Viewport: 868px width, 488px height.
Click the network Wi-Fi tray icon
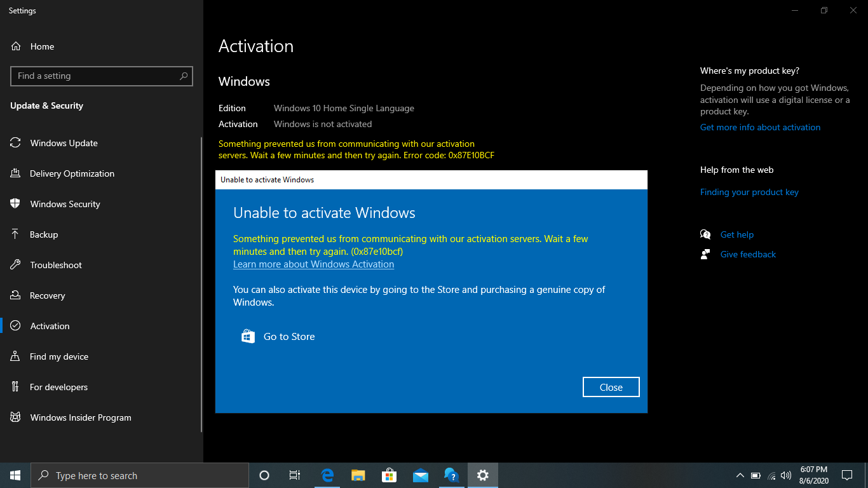(771, 475)
